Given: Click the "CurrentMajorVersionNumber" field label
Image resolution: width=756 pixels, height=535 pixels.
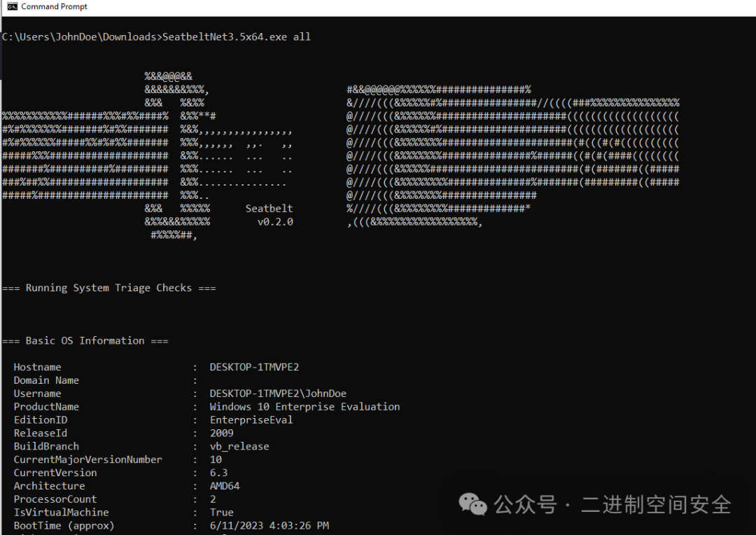Looking at the screenshot, I should [87, 459].
